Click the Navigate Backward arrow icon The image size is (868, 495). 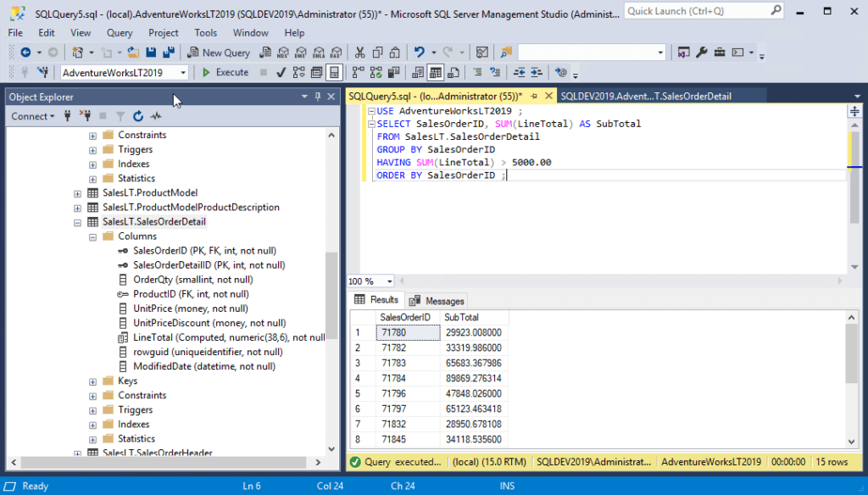[25, 53]
